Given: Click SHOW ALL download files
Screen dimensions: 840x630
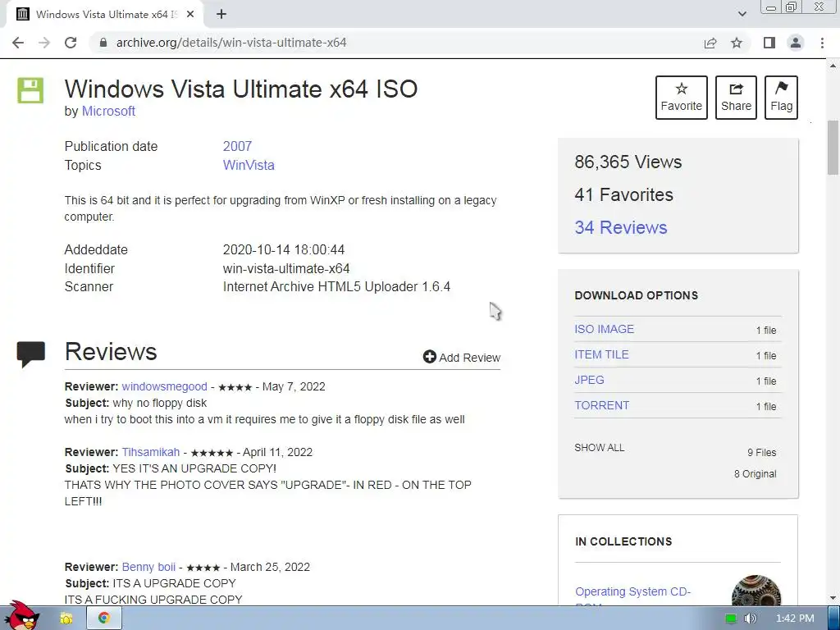Looking at the screenshot, I should (x=600, y=448).
